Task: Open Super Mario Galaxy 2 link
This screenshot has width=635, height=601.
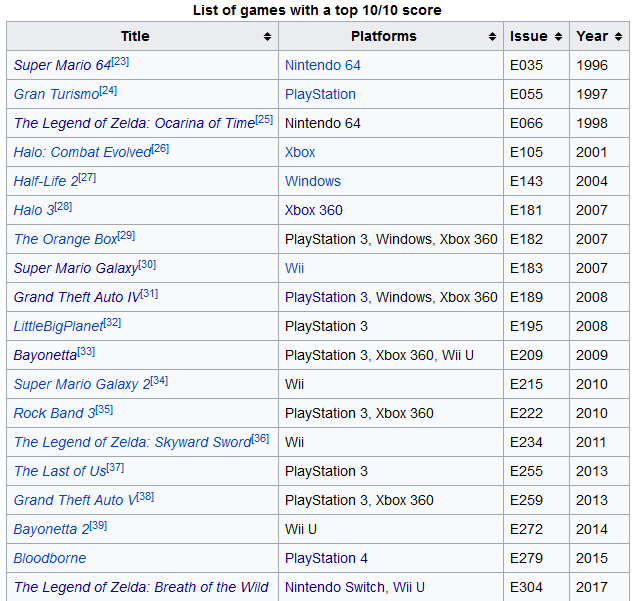Action: click(x=82, y=384)
